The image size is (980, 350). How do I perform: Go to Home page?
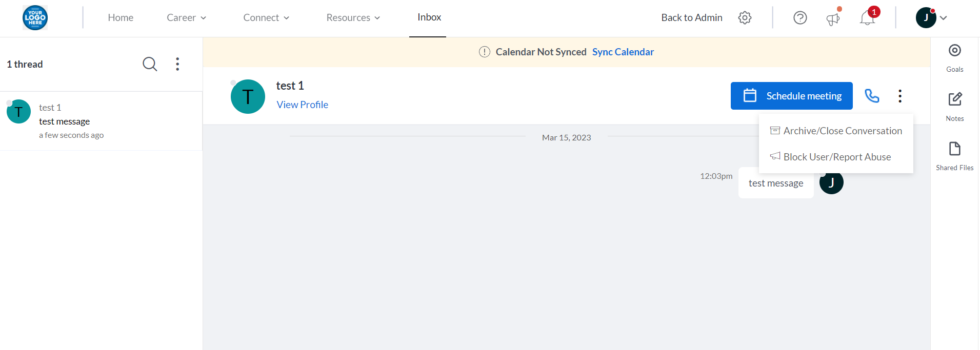(x=121, y=17)
